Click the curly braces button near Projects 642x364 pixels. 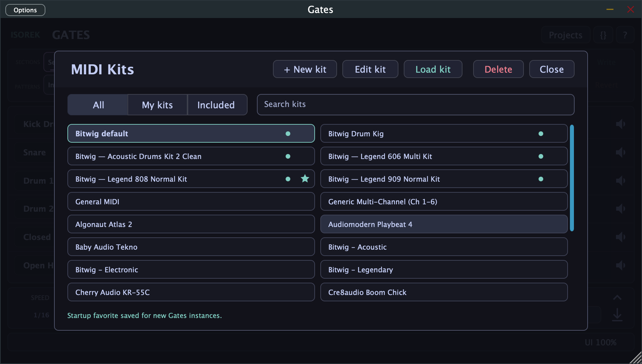click(603, 35)
